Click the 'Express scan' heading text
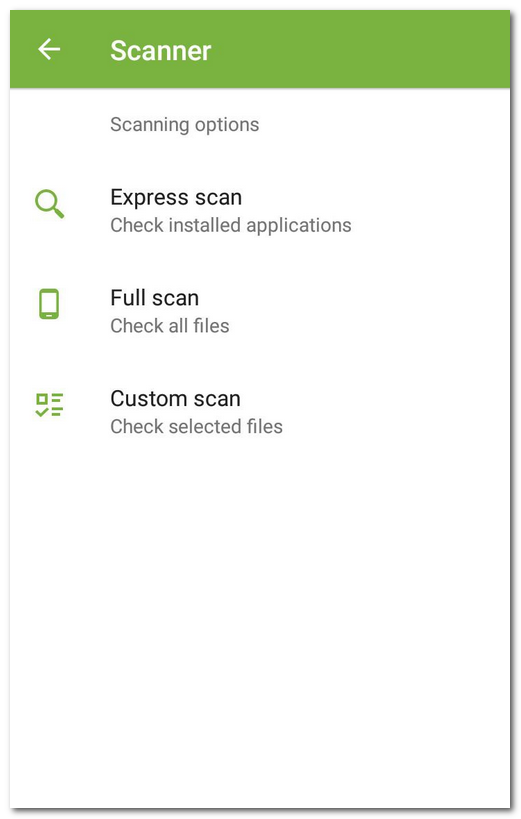 (x=176, y=197)
